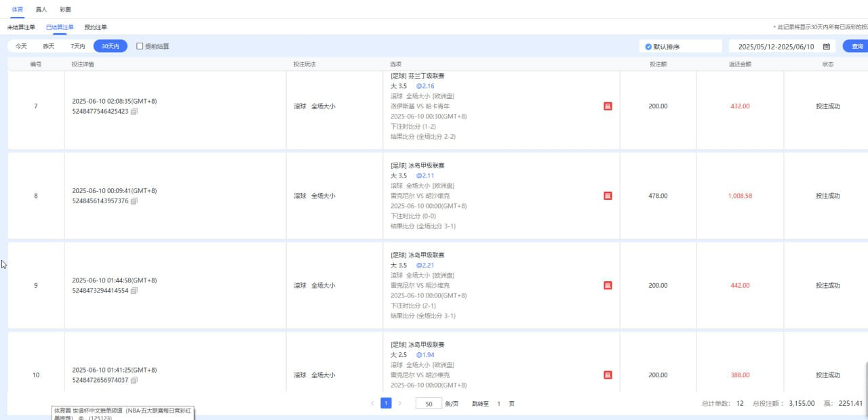Open the 50 条/页 page size selector
The image size is (868, 420).
pyautogui.click(x=429, y=404)
